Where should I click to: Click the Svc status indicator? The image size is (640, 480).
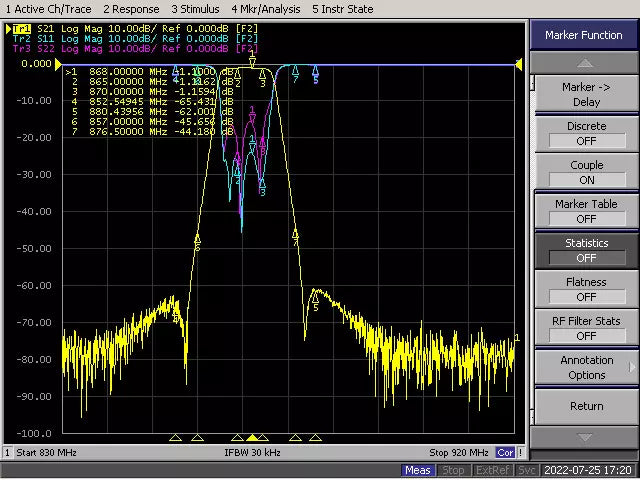tap(528, 470)
